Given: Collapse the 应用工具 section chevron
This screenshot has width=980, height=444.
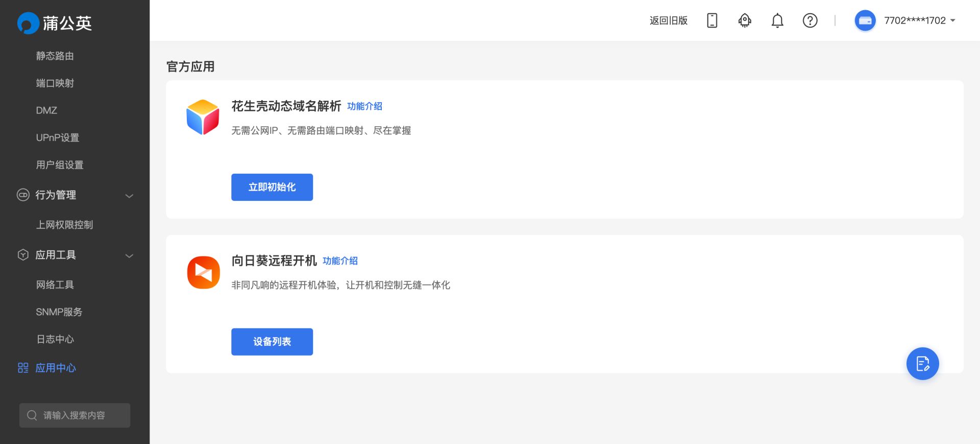Looking at the screenshot, I should [130, 255].
